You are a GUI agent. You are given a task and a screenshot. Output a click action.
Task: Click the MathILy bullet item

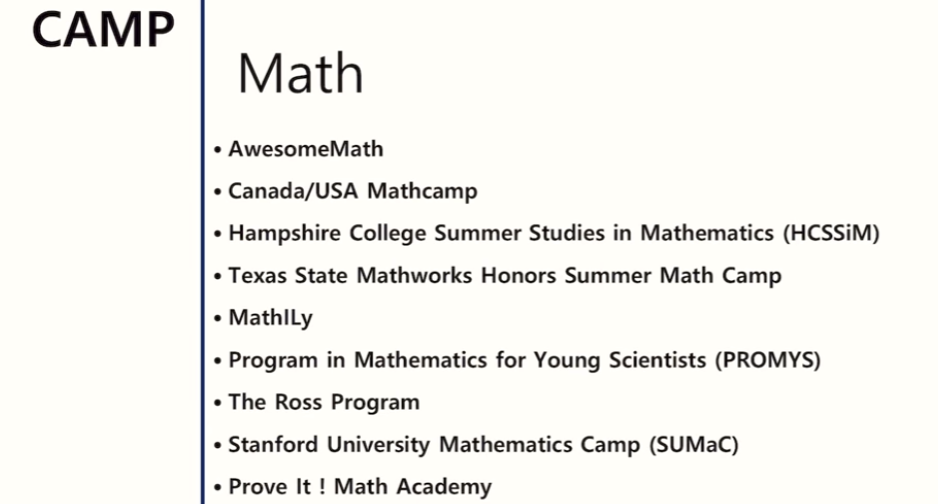pos(270,318)
